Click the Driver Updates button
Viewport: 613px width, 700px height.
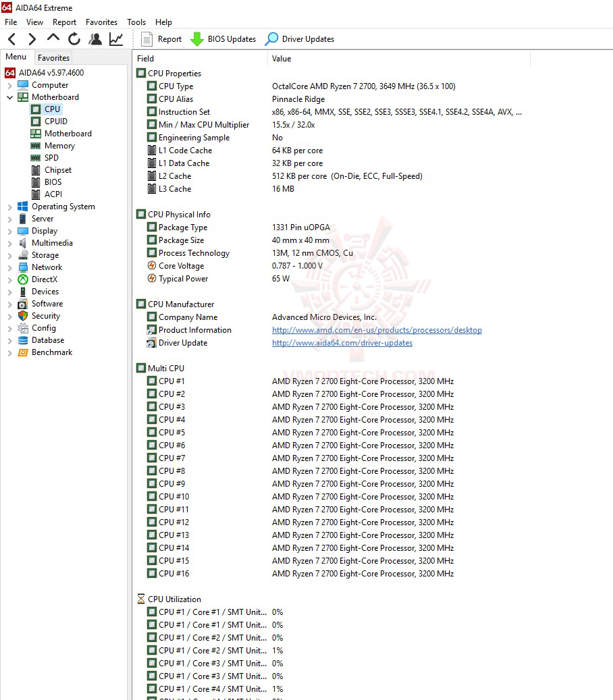tap(299, 39)
